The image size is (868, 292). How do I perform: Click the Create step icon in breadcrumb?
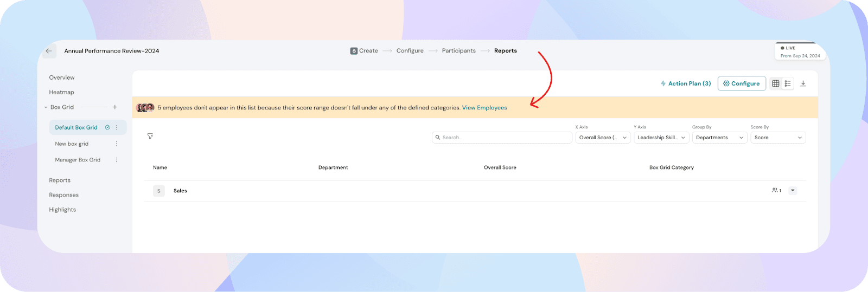[x=354, y=51]
